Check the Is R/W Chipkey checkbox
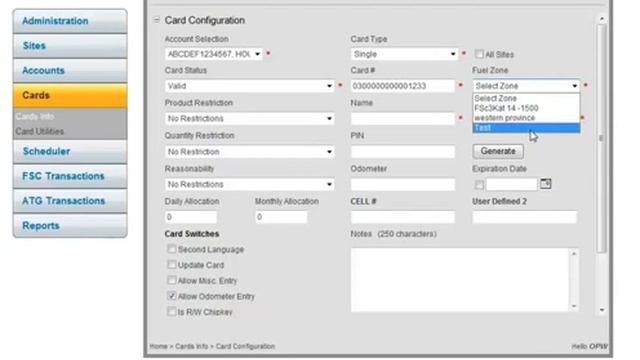Viewport: 640px width, 360px height. coord(171,311)
